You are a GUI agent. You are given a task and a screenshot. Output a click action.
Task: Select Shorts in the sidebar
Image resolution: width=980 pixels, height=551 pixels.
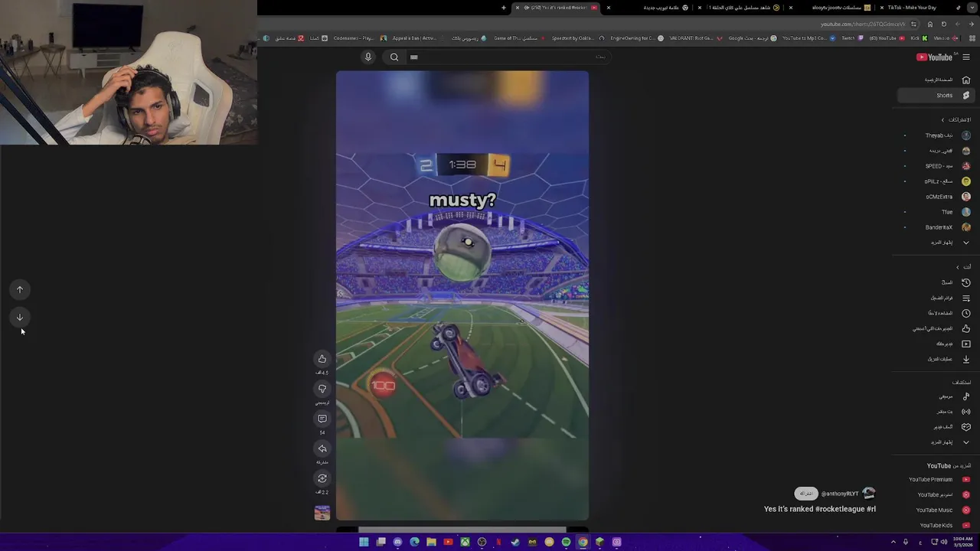(936, 96)
